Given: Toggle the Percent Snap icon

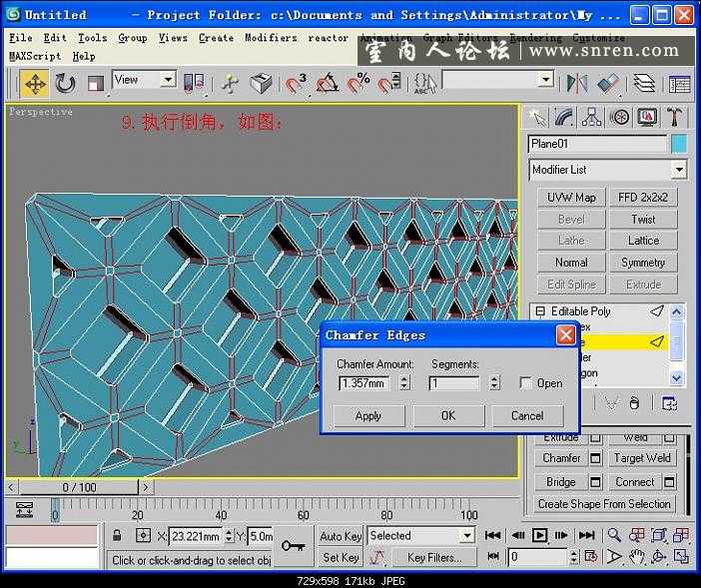Looking at the screenshot, I should pos(357,84).
